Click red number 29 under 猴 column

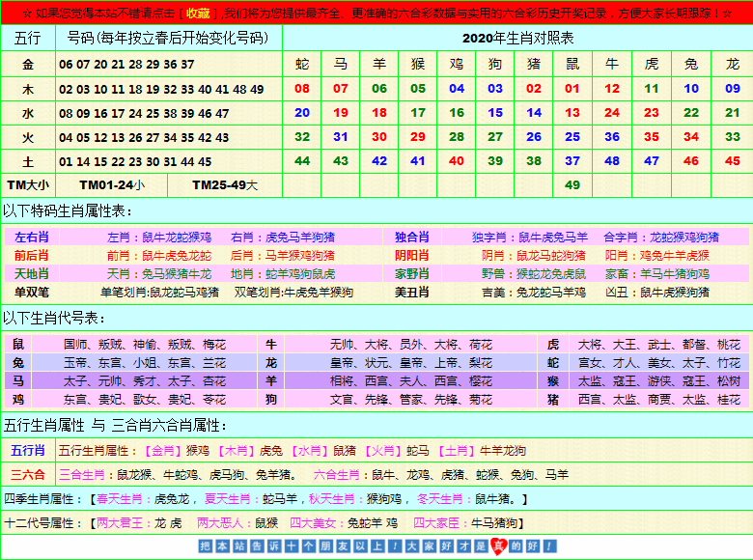point(418,137)
